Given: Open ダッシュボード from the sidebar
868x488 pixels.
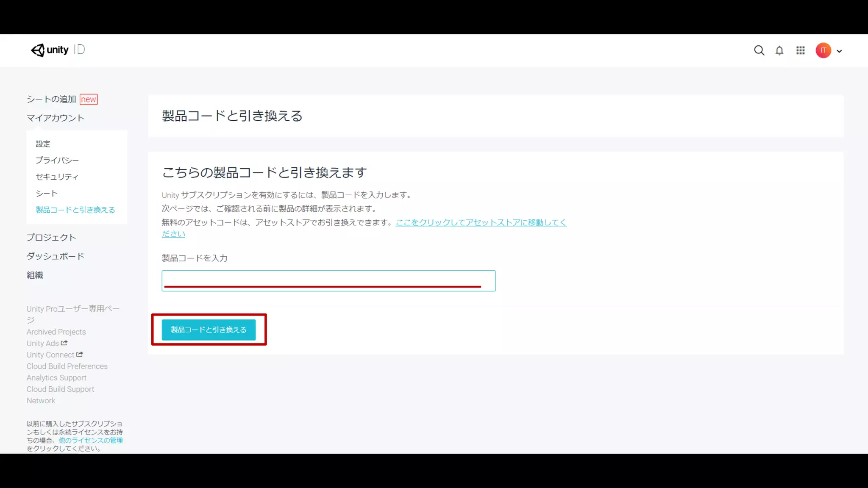Looking at the screenshot, I should [56, 256].
